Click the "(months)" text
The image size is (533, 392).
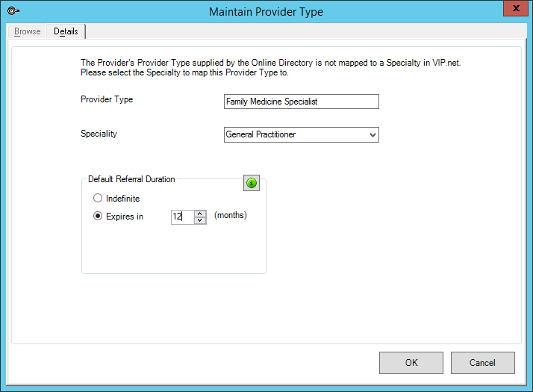click(231, 215)
